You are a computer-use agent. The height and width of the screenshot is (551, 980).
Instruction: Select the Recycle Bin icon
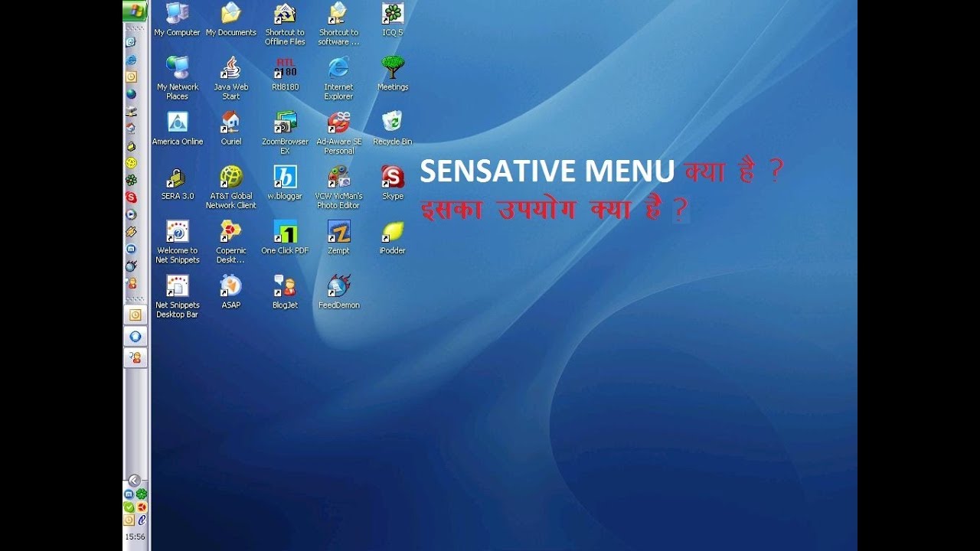point(393,129)
